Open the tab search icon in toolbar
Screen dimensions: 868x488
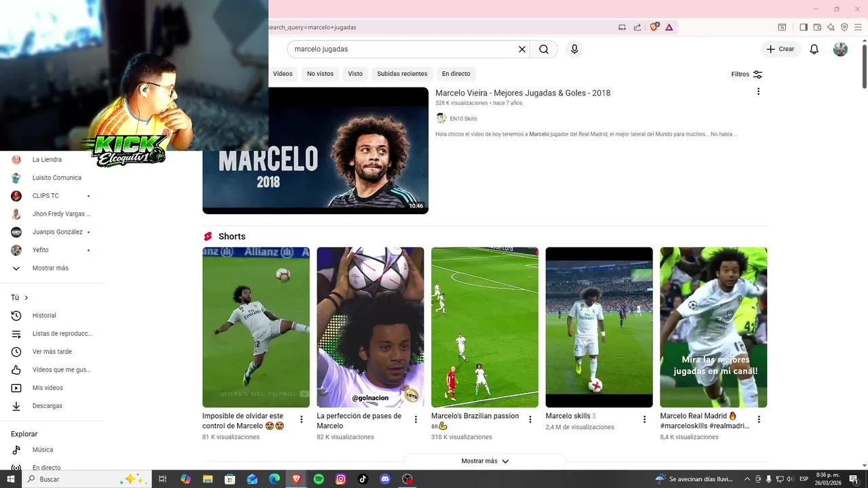pyautogui.click(x=782, y=27)
